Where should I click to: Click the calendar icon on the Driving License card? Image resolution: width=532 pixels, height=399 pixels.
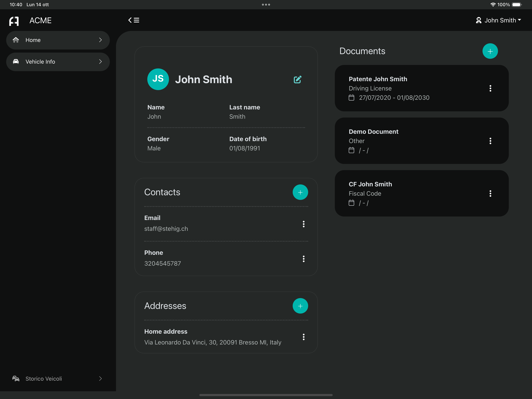pyautogui.click(x=351, y=98)
